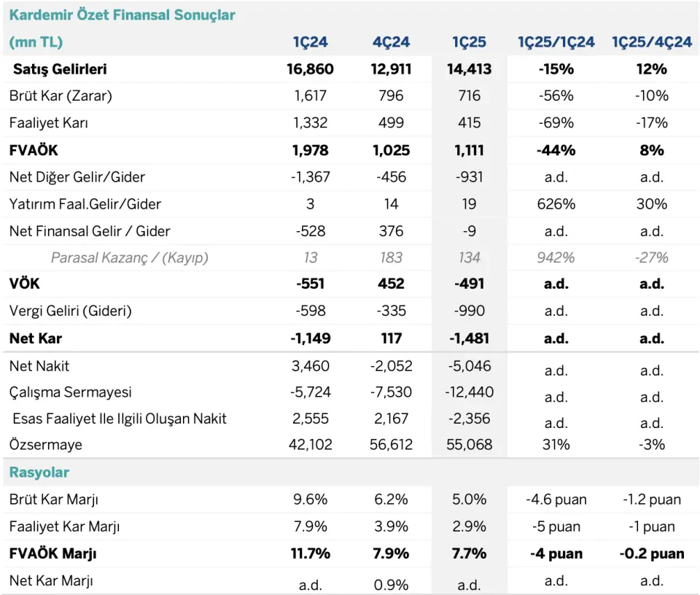Click the FVAÖK value 1,025

click(x=391, y=150)
